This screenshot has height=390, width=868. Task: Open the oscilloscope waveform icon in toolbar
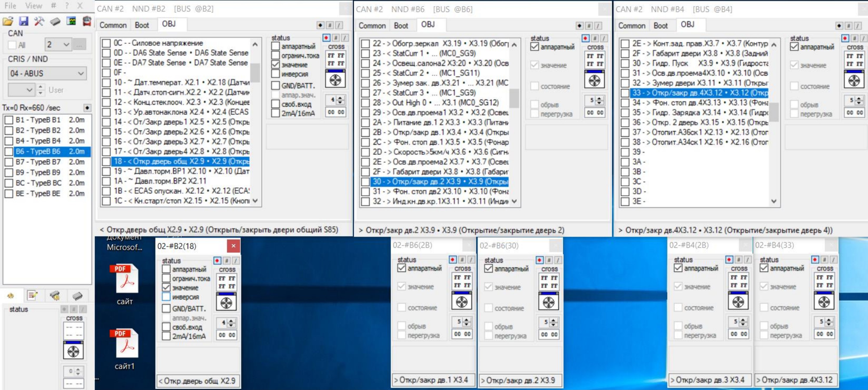pyautogui.click(x=71, y=21)
